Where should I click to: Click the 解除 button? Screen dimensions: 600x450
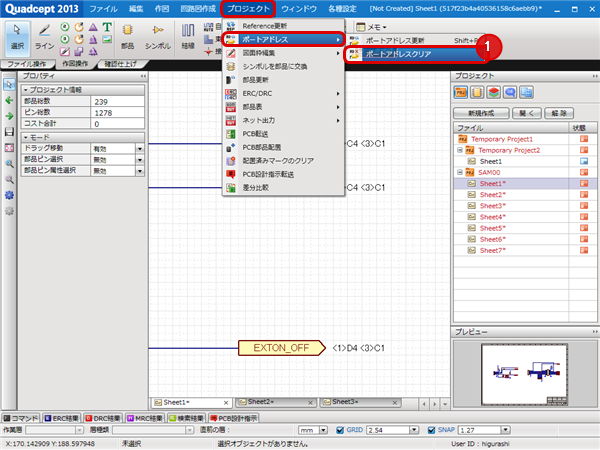point(559,113)
